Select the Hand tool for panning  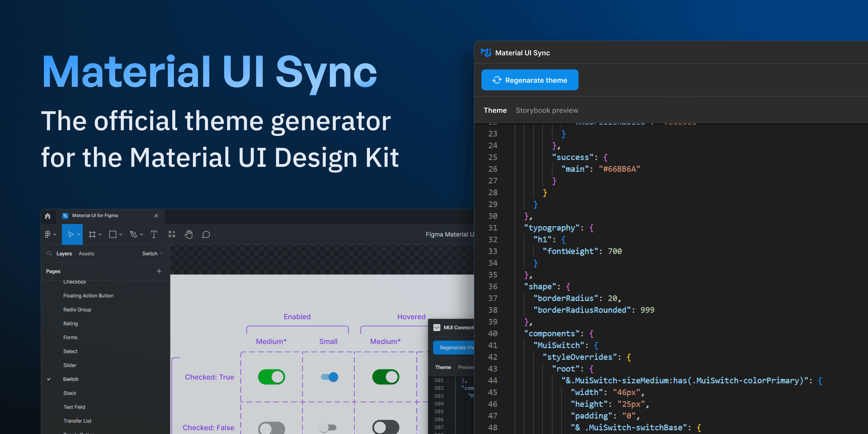pos(189,234)
